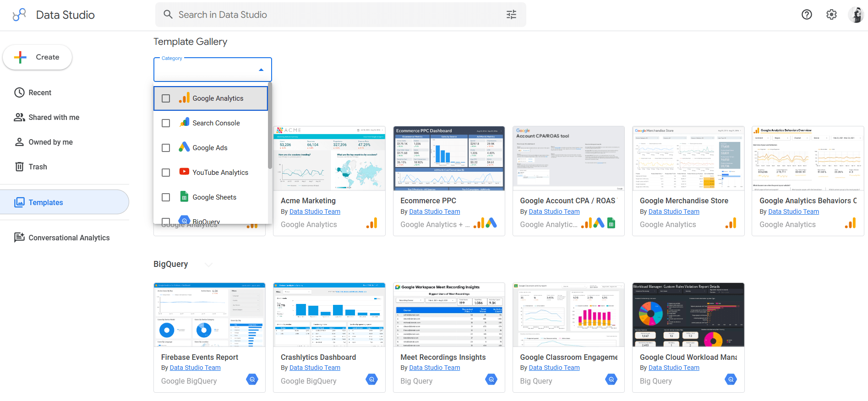
Task: Click the Create button
Action: point(38,57)
